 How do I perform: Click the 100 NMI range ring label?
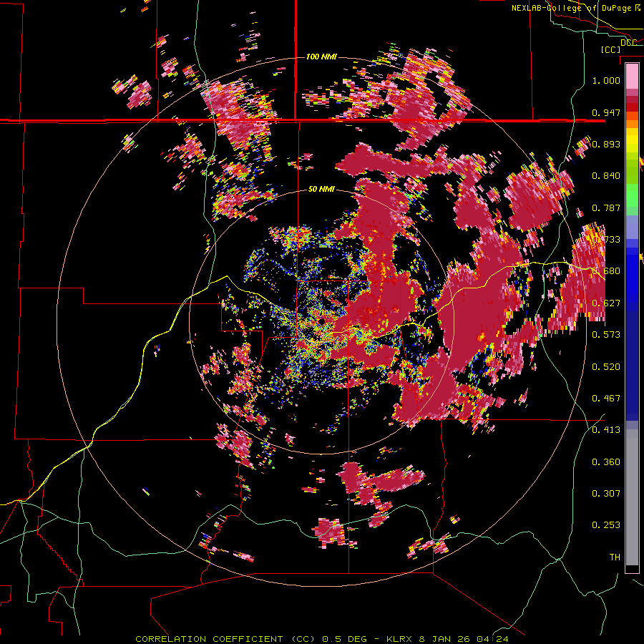click(x=321, y=57)
